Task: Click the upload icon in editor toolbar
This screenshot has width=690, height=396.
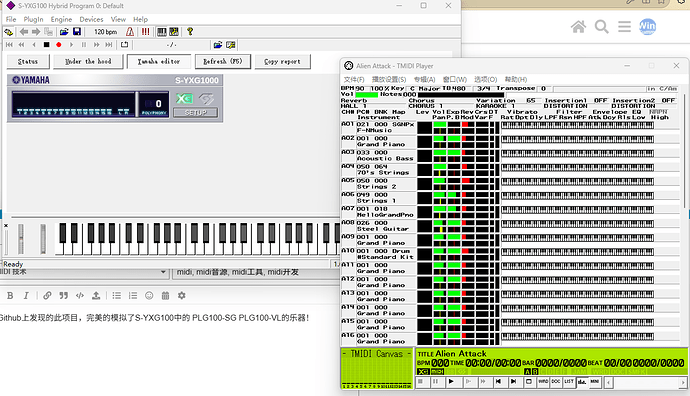Action: 96,296
